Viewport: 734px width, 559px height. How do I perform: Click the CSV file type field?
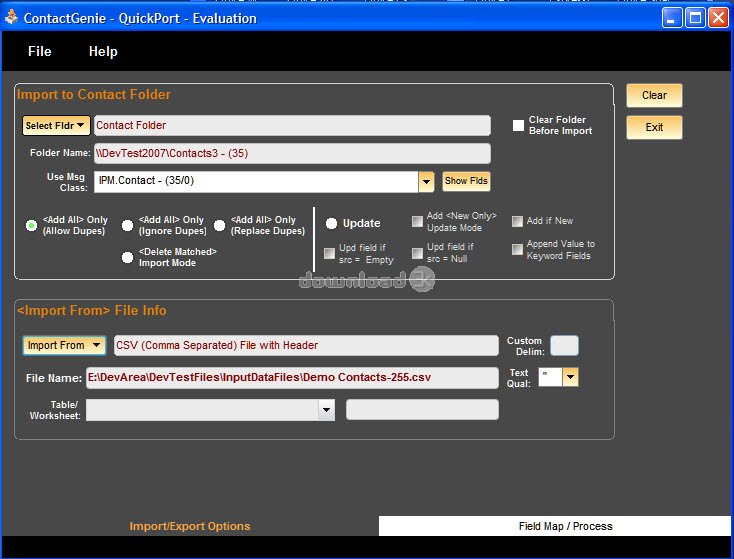tap(306, 346)
